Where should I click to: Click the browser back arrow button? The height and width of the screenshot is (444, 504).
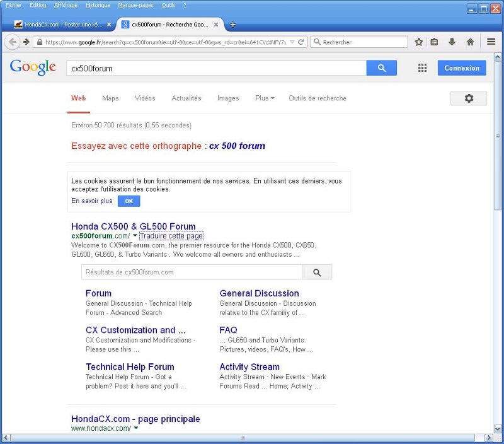(x=12, y=42)
